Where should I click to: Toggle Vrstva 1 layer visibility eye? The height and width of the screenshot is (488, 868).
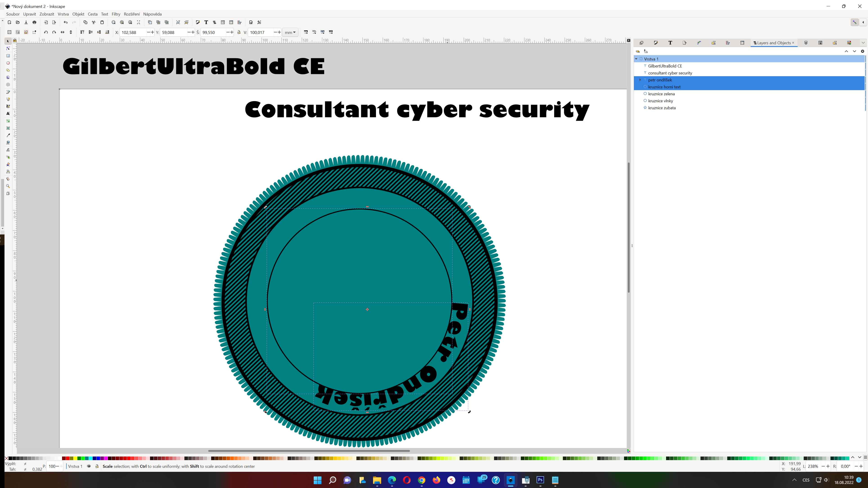89,466
